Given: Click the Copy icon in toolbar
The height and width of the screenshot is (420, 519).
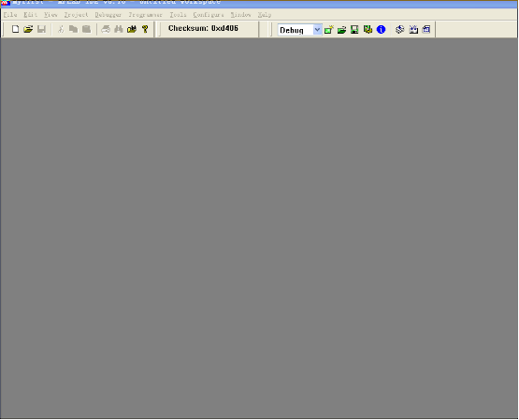Looking at the screenshot, I should [x=73, y=29].
